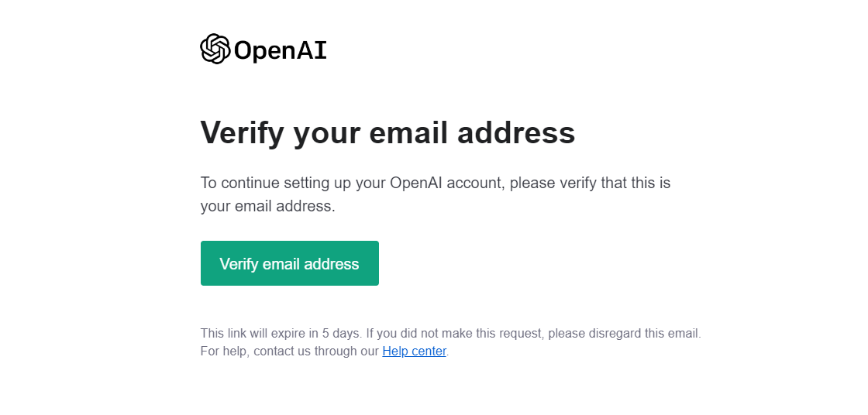Click the OpenAI knot logo icon
This screenshot has width=868, height=415.
click(x=215, y=49)
